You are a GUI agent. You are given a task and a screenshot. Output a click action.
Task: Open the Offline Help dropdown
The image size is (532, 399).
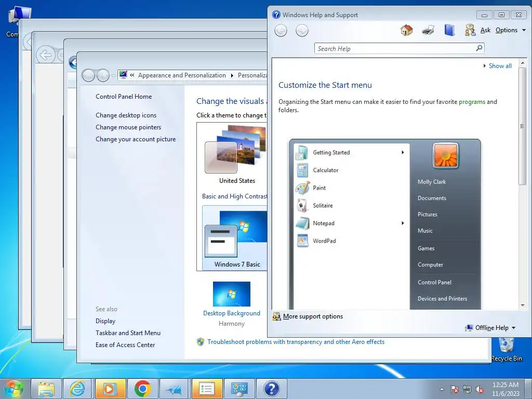click(490, 328)
